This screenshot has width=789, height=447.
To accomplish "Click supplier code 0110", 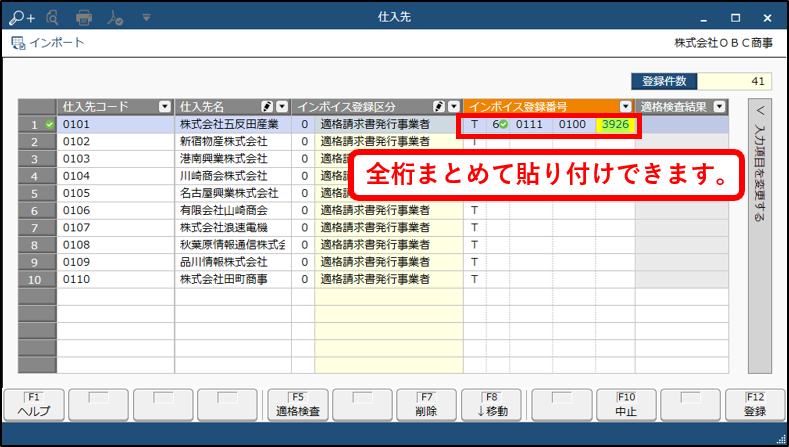I will [76, 279].
